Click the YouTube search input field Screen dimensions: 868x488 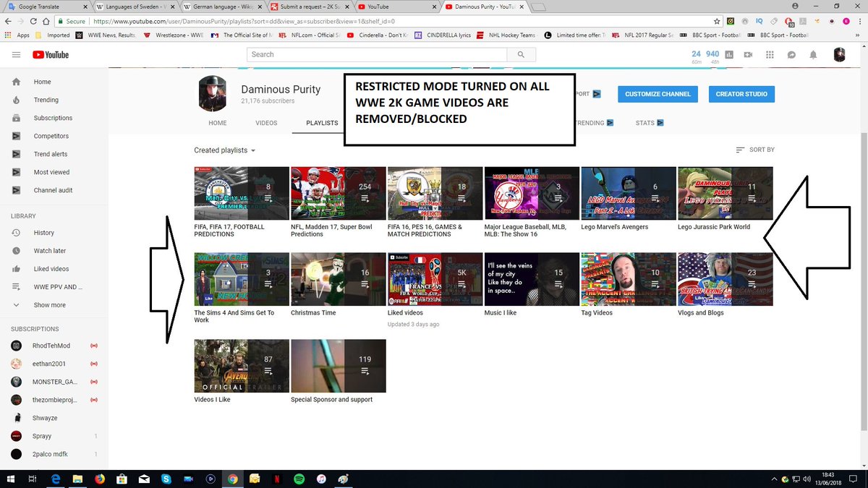[x=377, y=54]
